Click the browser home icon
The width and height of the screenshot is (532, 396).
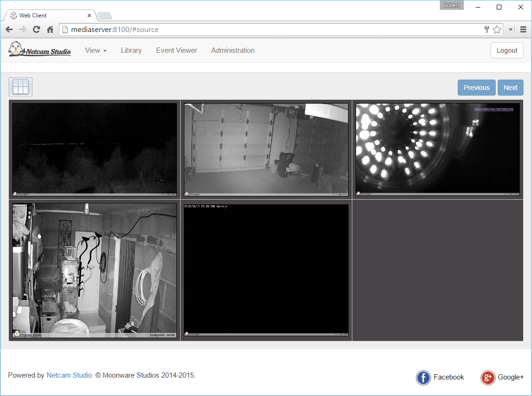point(50,30)
